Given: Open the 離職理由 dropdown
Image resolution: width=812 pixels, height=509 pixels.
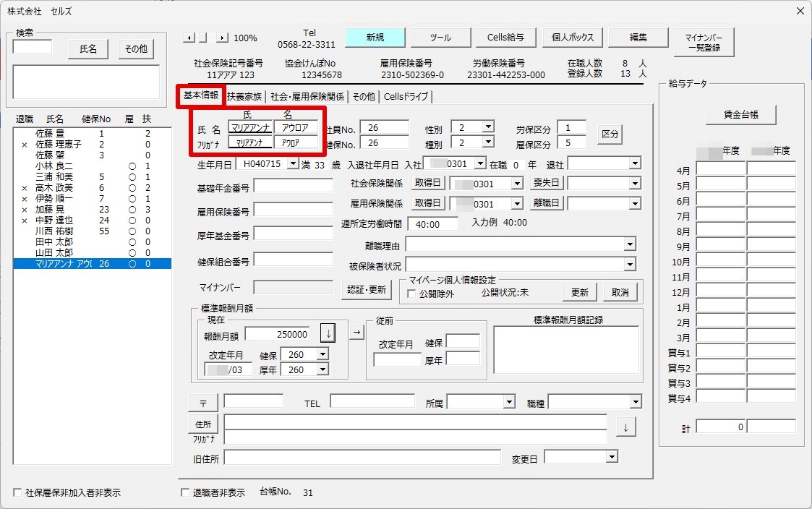Looking at the screenshot, I should point(630,244).
